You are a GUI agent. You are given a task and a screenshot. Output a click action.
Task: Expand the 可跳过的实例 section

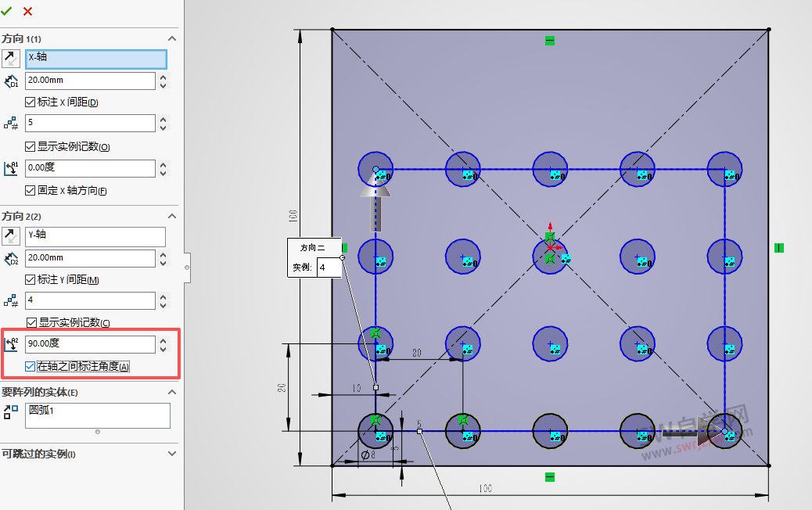coord(172,454)
